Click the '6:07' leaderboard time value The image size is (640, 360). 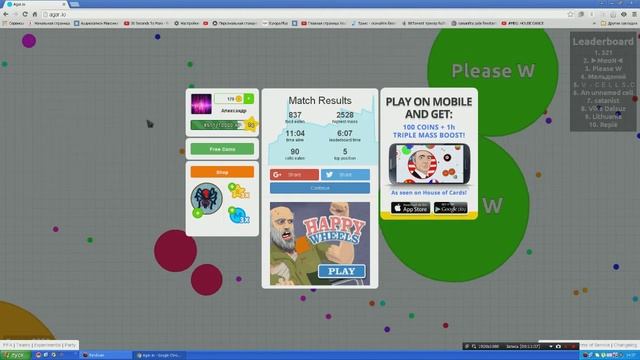click(345, 133)
